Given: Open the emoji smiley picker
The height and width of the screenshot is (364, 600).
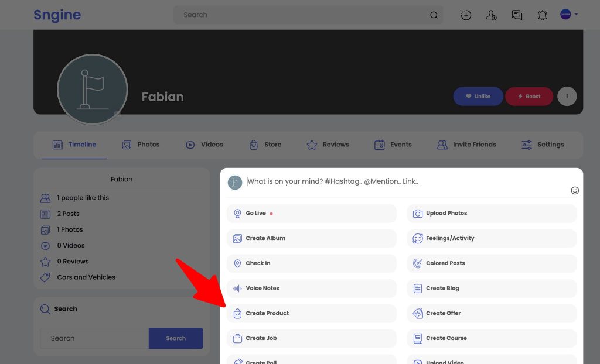Looking at the screenshot, I should pos(575,190).
